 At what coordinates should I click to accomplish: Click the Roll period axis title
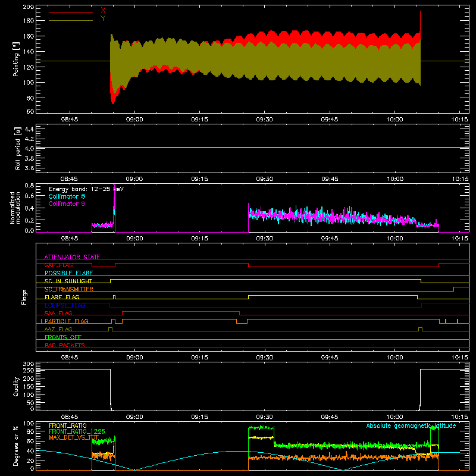pos(18,148)
